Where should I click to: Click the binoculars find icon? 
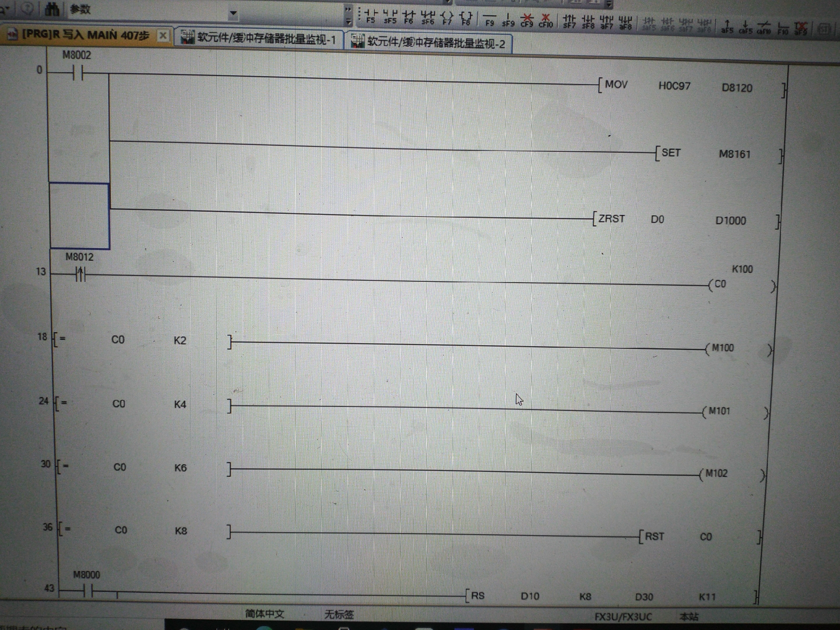click(x=52, y=9)
